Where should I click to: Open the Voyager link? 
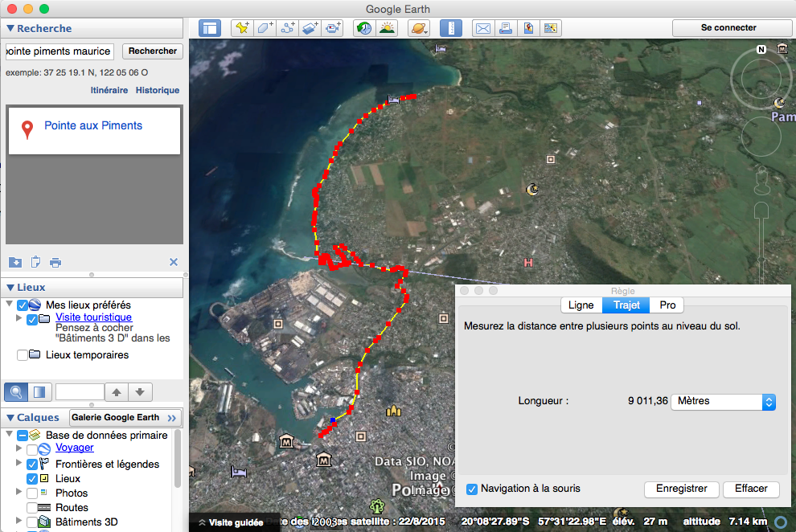click(74, 448)
